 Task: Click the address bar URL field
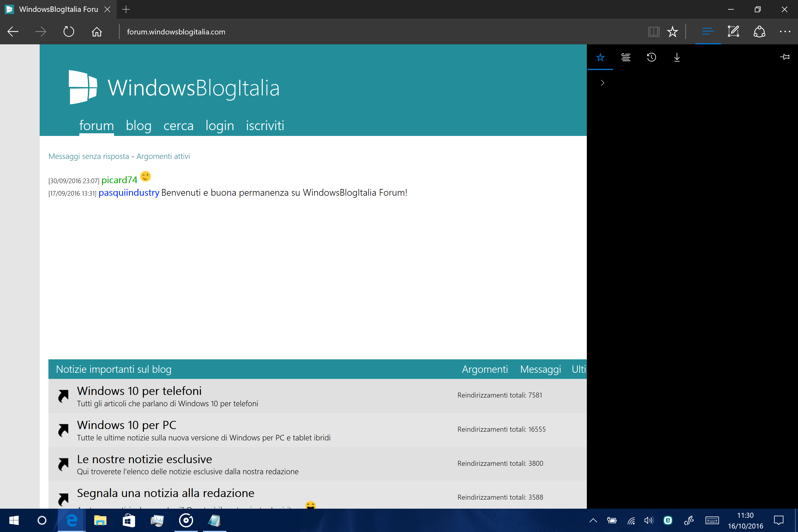(x=380, y=32)
